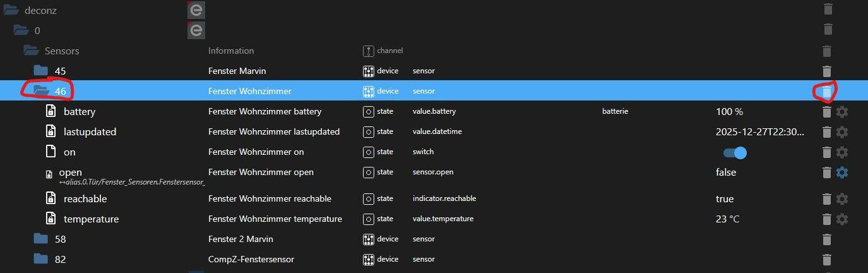
Task: Expand sensor folder 58
Action: pos(41,239)
